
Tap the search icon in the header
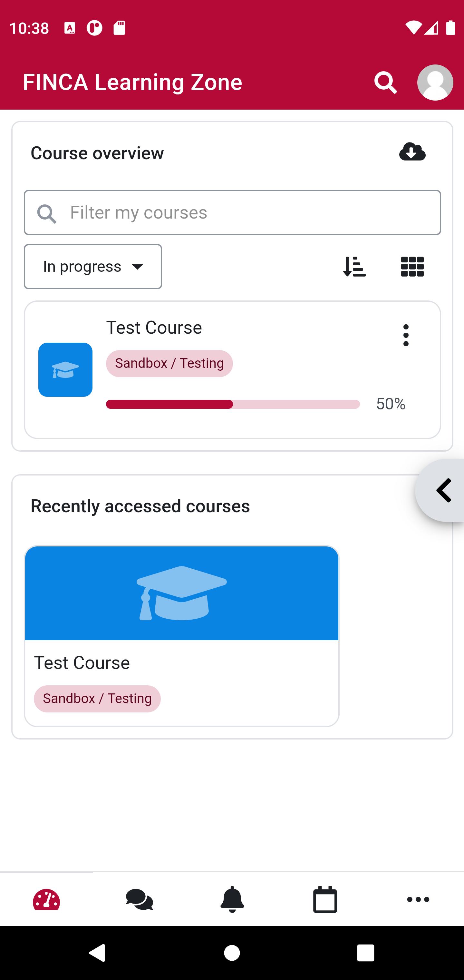tap(385, 82)
